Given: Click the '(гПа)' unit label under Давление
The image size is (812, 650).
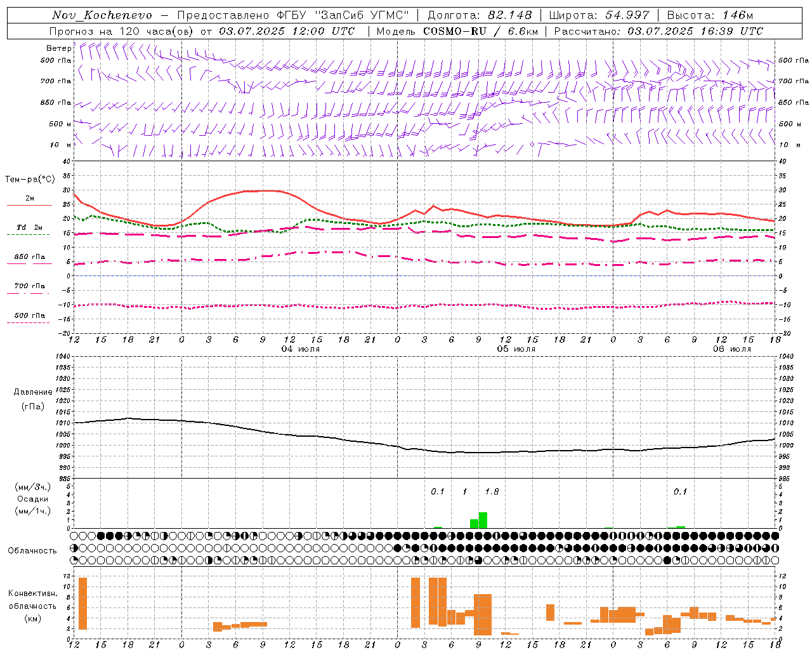Looking at the screenshot, I should (32, 407).
